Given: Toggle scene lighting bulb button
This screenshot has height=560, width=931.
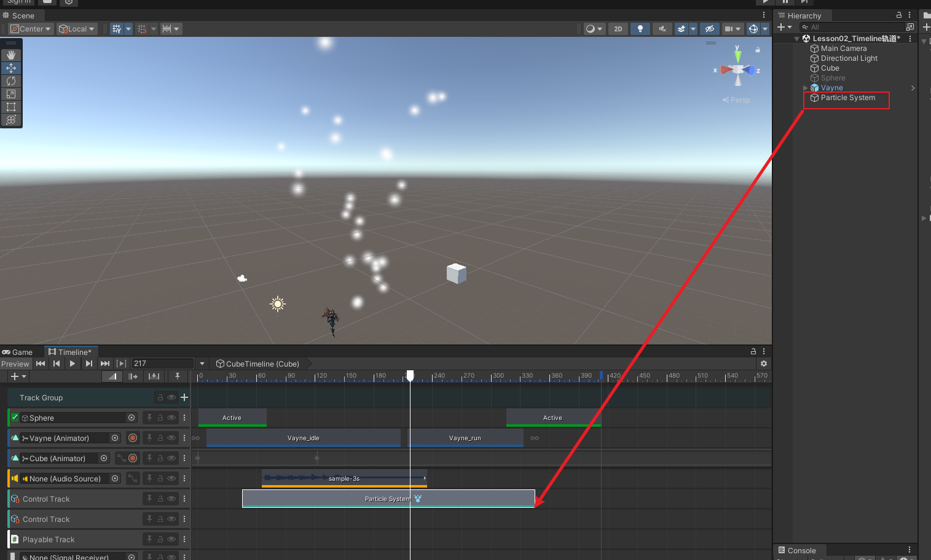Looking at the screenshot, I should (640, 29).
